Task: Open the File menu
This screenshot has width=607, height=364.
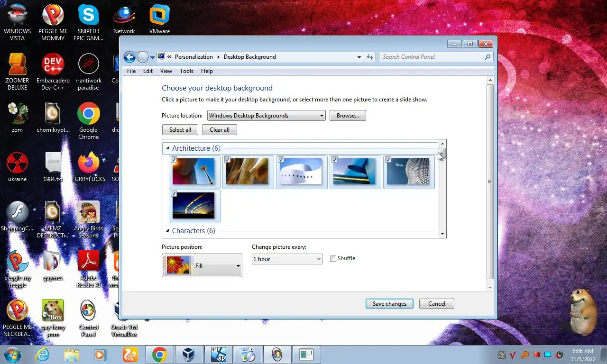Action: (131, 71)
